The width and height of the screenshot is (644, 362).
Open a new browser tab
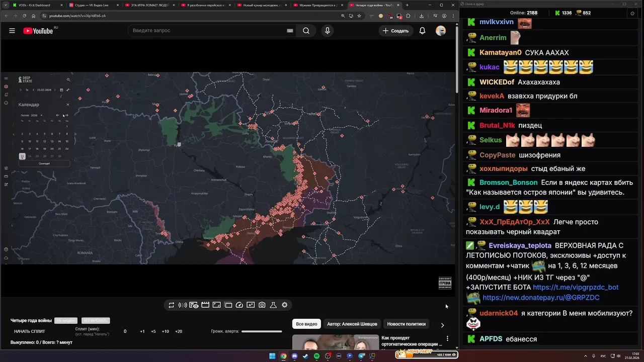tap(407, 5)
